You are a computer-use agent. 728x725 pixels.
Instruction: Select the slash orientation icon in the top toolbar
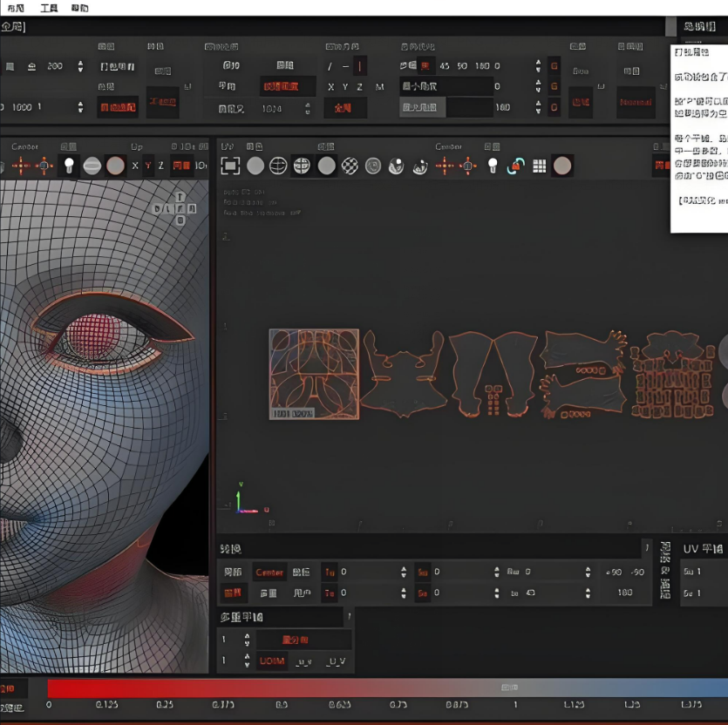pos(330,66)
